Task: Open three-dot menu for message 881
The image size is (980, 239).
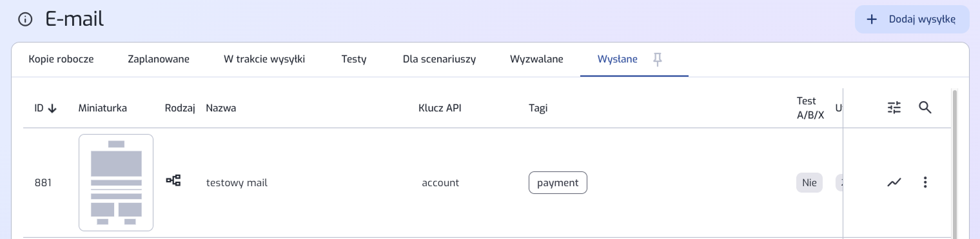Action: pyautogui.click(x=925, y=182)
